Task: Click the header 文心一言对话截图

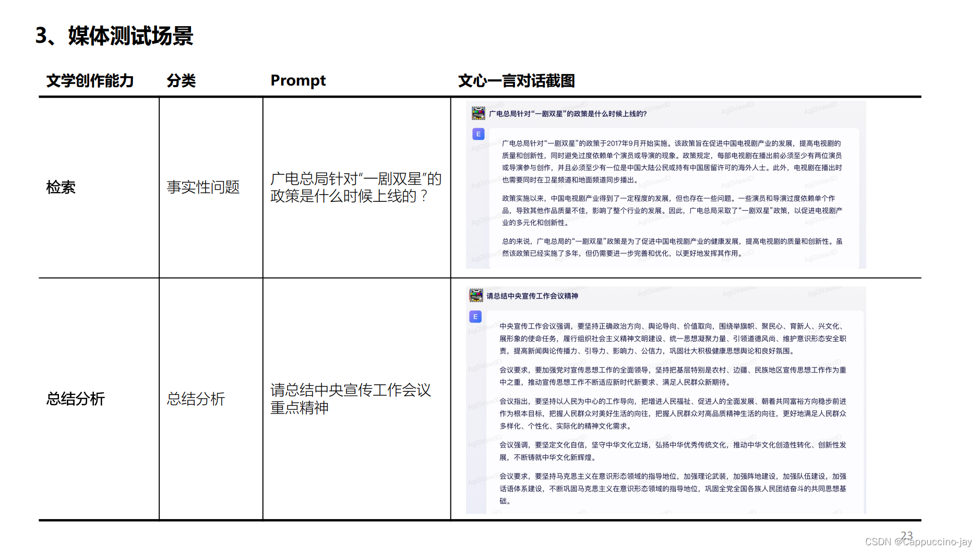Action: [x=517, y=81]
